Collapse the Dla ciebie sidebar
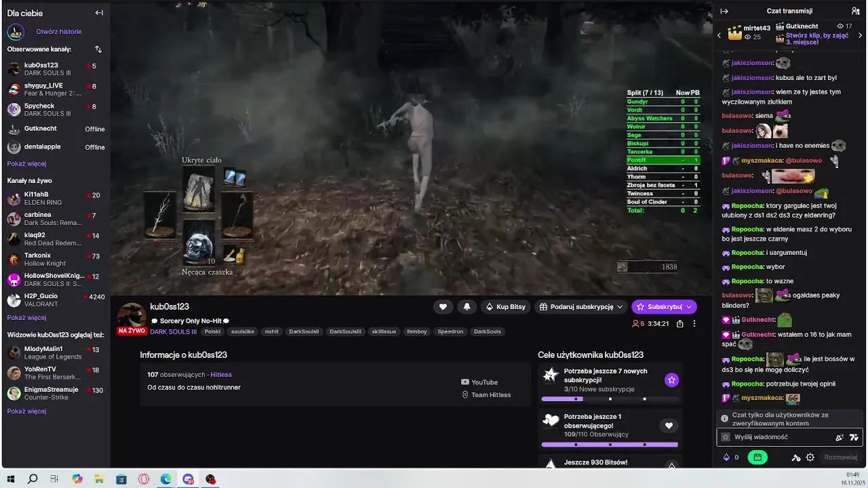Screen dimensions: 868x488 (x=99, y=13)
